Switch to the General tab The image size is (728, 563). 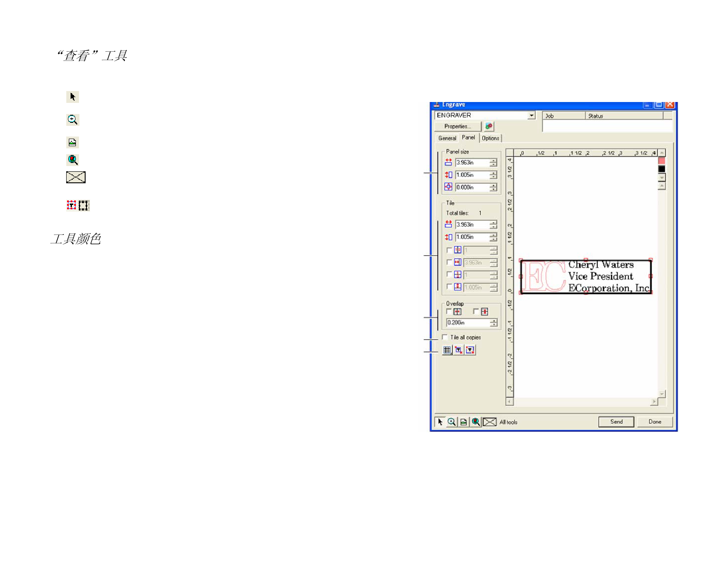[x=447, y=138]
